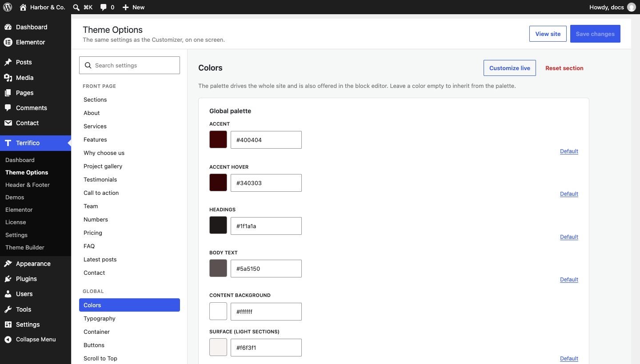Click the Surface hex value field

[x=266, y=348]
